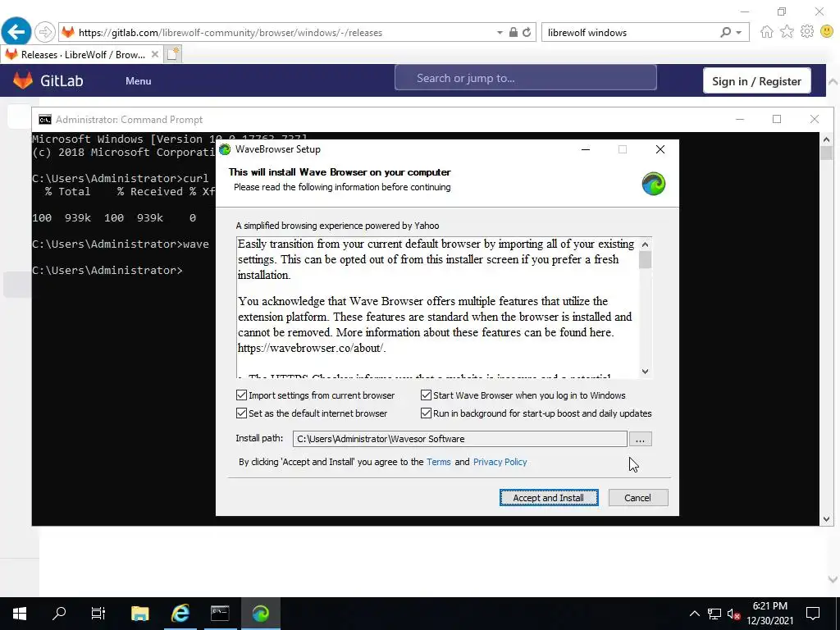Open the notification center icon
Screen dimensions: 840x630
pyautogui.click(x=813, y=614)
